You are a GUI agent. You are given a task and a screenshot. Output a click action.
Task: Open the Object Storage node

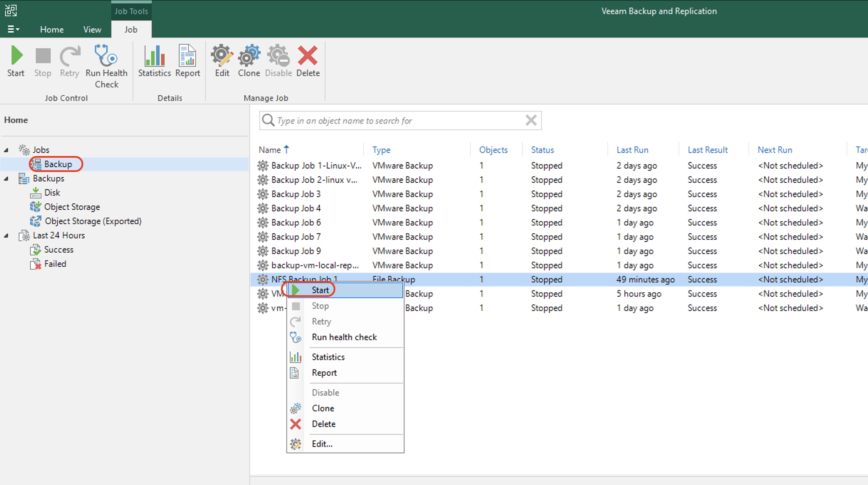point(72,207)
